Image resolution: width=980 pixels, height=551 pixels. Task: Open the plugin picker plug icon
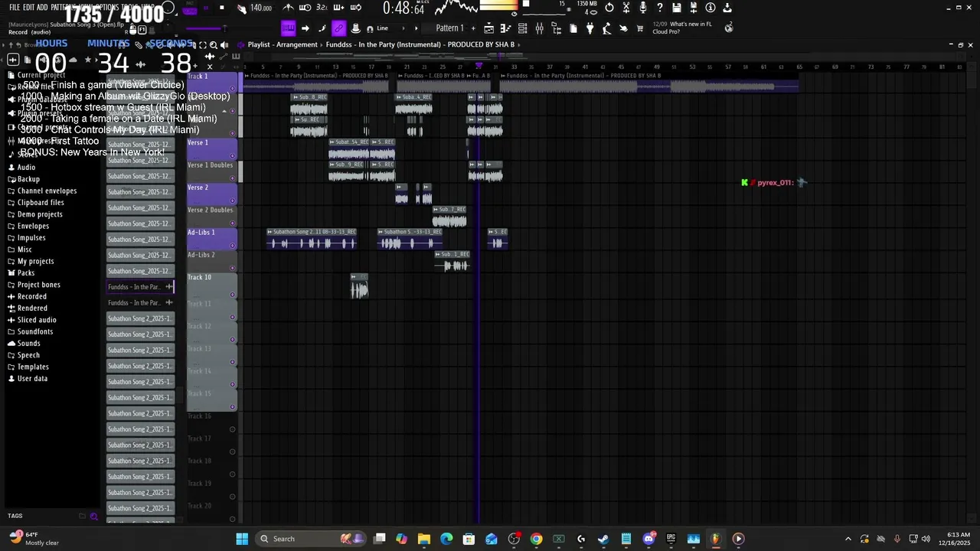590,28
